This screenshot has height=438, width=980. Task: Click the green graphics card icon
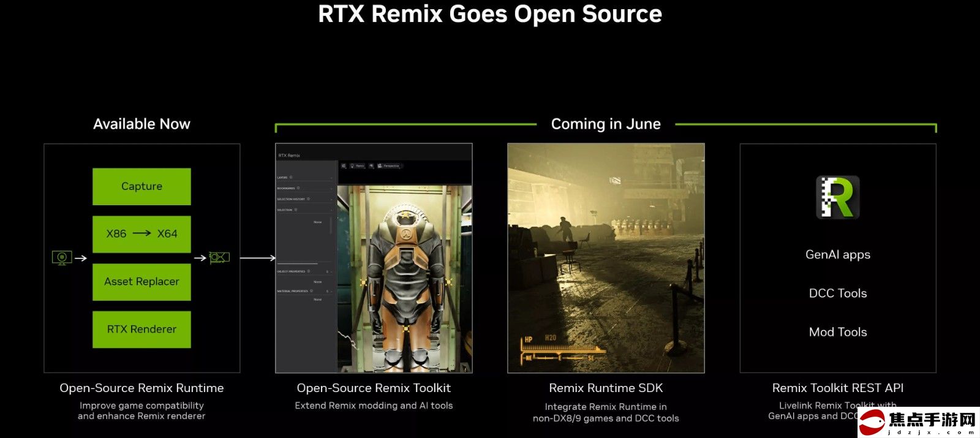219,257
